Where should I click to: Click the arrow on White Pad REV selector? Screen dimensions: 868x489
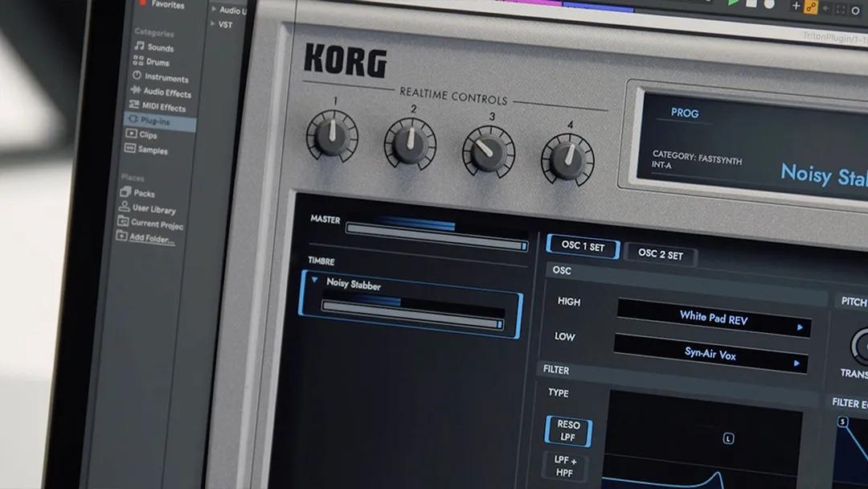pos(800,327)
